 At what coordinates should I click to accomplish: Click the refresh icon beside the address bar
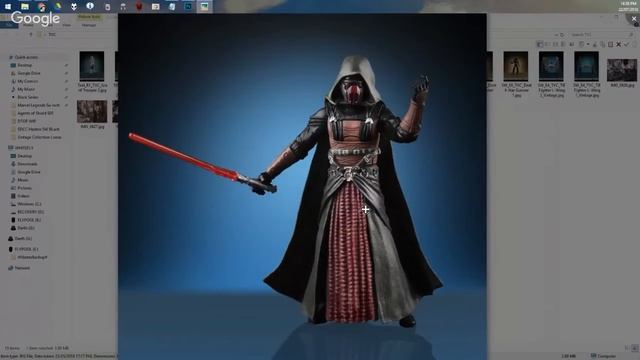tap(562, 35)
